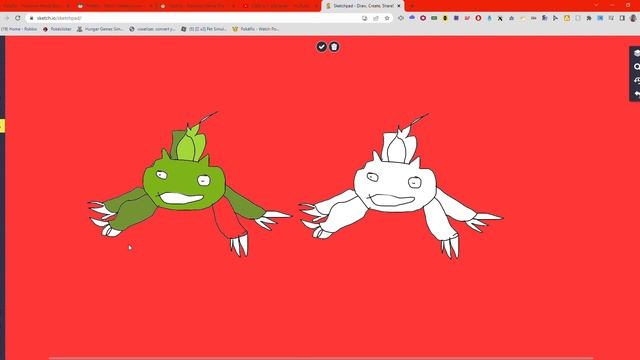Image resolution: width=640 pixels, height=360 pixels.
Task: Open the Home - Roblox bookmark
Action: pos(19,29)
